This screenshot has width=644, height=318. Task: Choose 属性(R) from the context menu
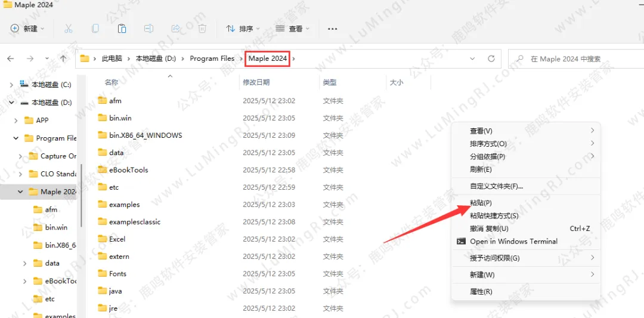pyautogui.click(x=481, y=292)
